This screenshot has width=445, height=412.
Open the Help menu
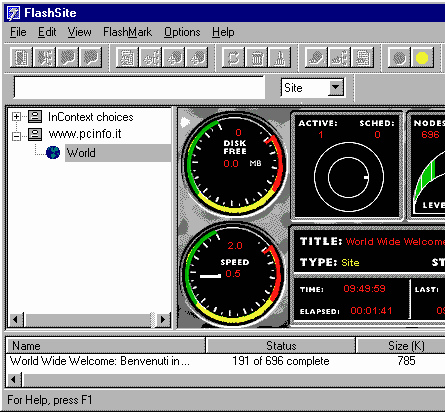pos(223,32)
